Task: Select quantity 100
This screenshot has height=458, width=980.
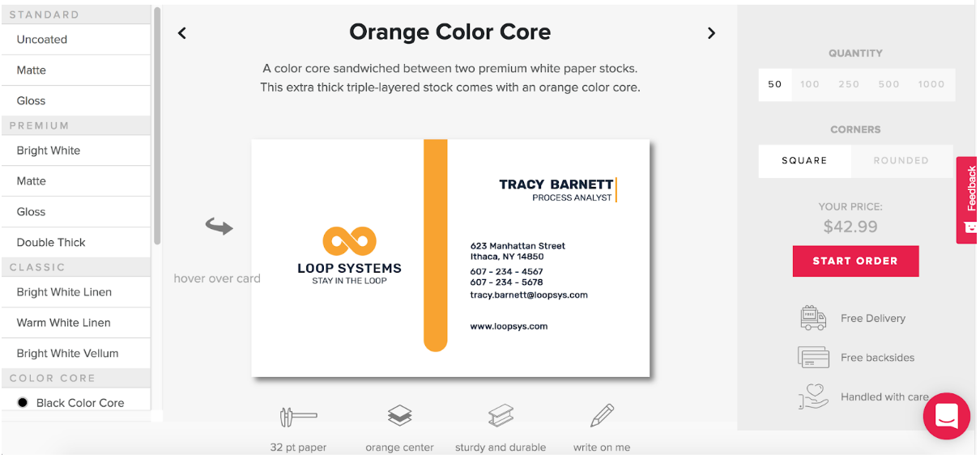Action: click(x=810, y=84)
